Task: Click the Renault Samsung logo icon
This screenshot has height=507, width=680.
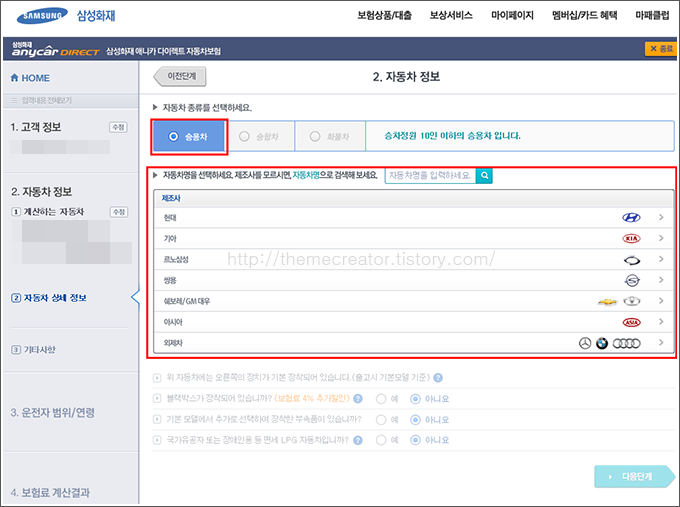Action: 632,260
